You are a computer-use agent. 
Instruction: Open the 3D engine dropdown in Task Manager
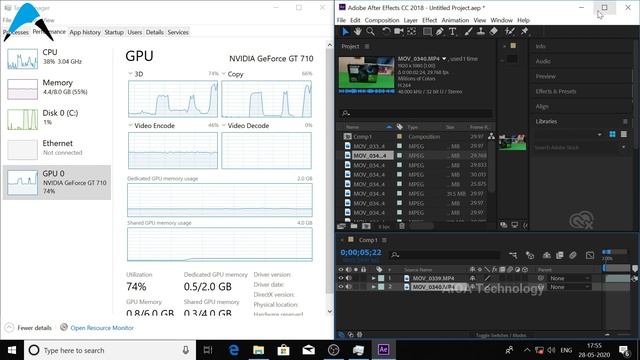click(x=131, y=74)
